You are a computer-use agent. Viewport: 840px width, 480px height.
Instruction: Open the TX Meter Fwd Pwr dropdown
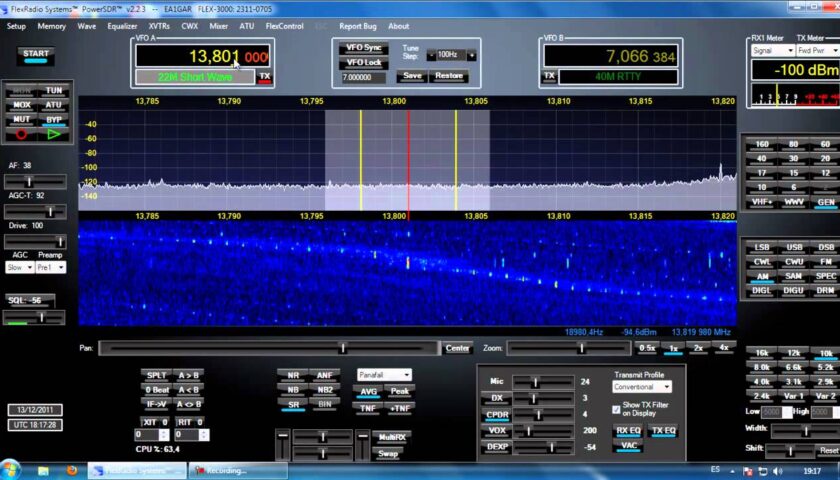(x=818, y=50)
